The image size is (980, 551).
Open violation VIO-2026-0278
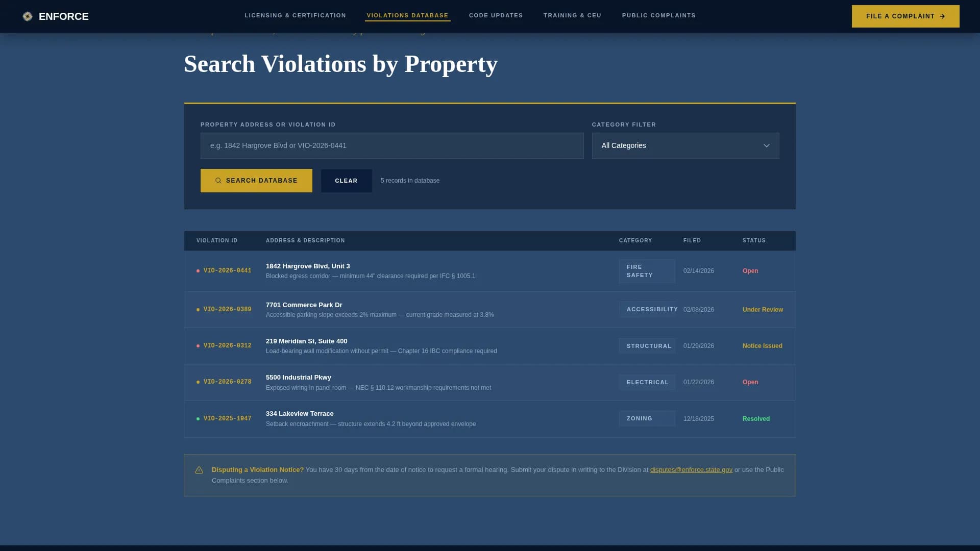[227, 382]
